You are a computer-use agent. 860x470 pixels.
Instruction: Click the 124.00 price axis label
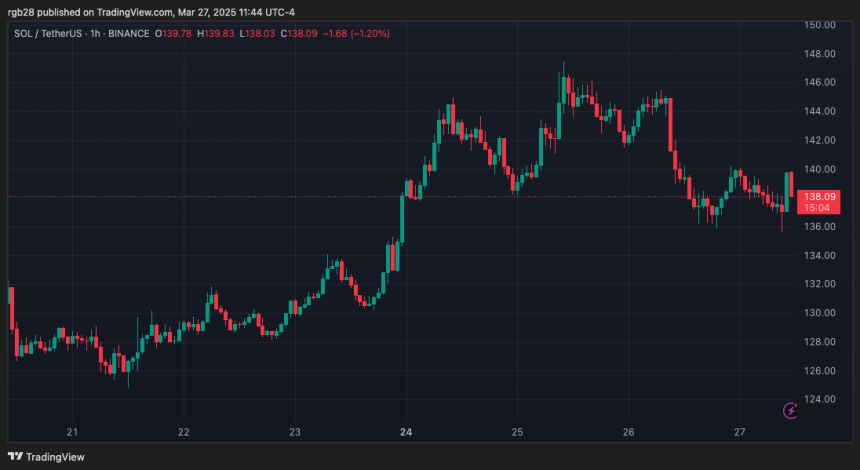point(819,399)
